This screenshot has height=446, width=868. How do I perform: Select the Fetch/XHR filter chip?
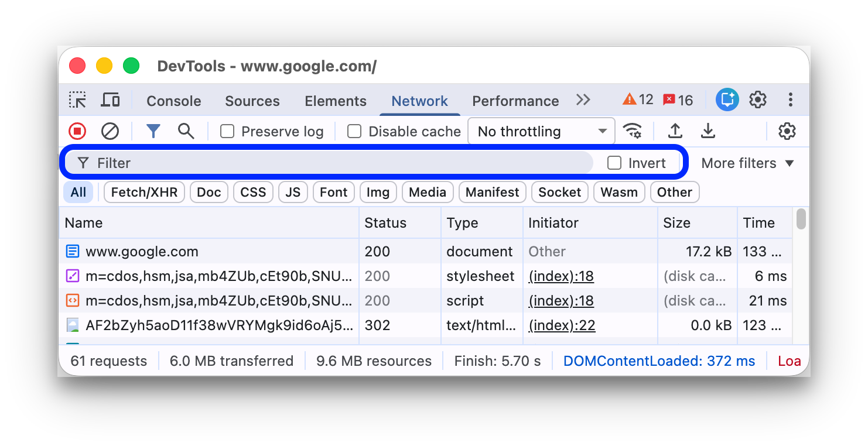[x=144, y=192]
